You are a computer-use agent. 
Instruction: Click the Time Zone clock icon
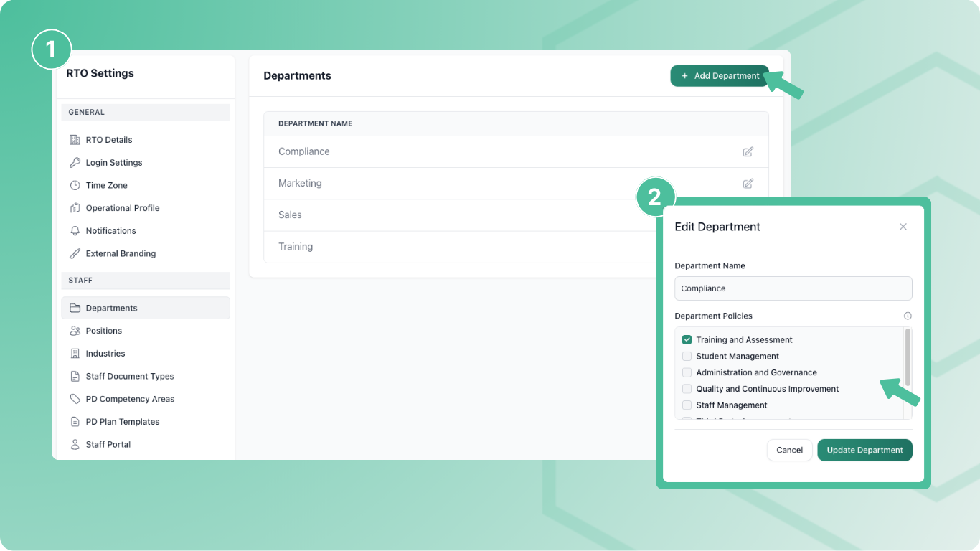pos(75,185)
